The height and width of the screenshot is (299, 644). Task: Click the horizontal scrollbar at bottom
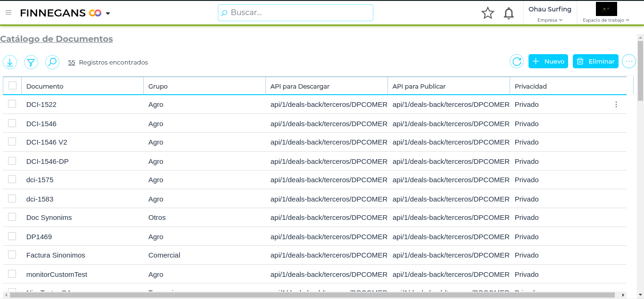point(311,295)
